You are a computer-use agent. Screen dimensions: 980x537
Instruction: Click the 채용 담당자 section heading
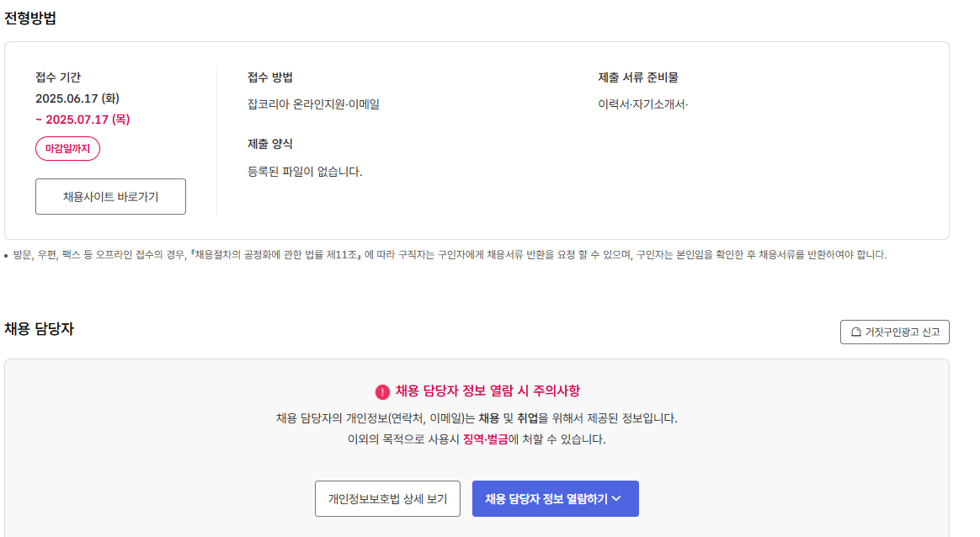click(39, 329)
